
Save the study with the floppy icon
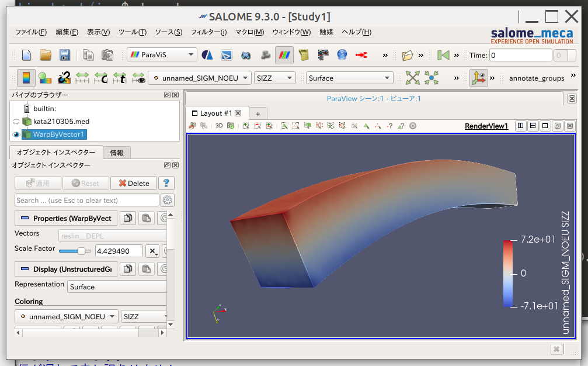[64, 55]
